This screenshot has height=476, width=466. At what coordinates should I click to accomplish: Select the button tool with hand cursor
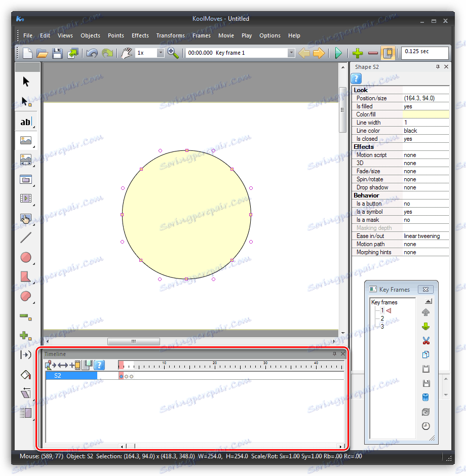[x=26, y=218]
